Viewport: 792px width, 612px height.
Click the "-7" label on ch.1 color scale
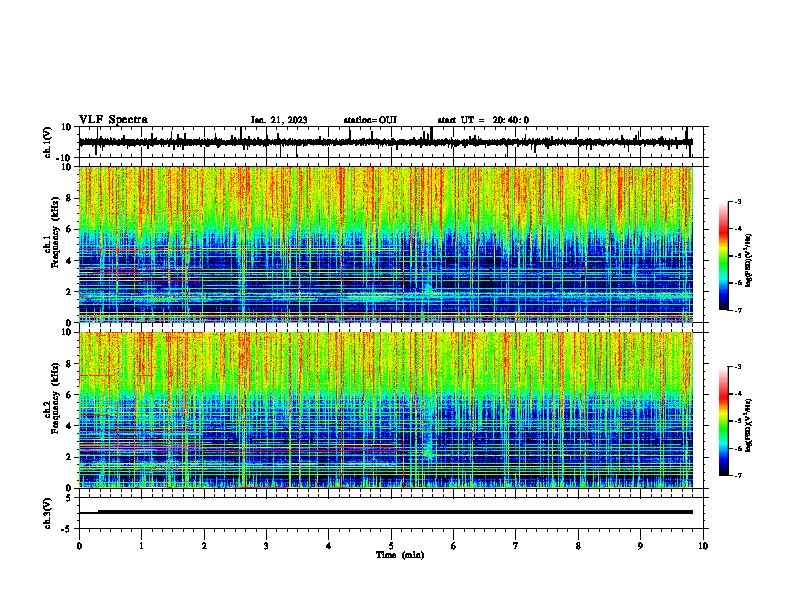pos(737,310)
